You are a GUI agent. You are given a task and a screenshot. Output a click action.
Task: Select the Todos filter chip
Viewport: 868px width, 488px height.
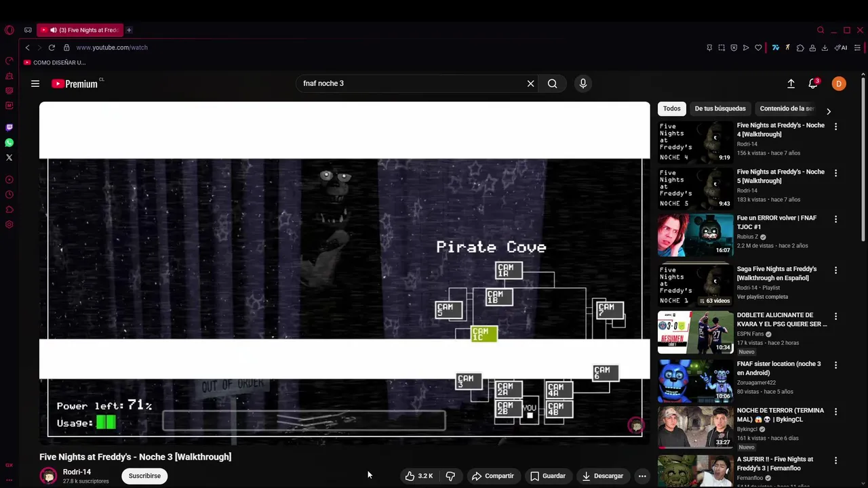pos(672,108)
